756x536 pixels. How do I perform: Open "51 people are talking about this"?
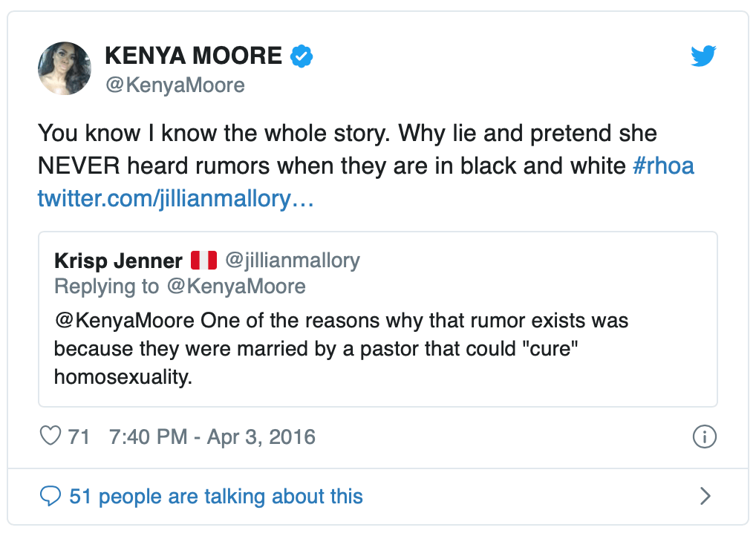[x=215, y=496]
